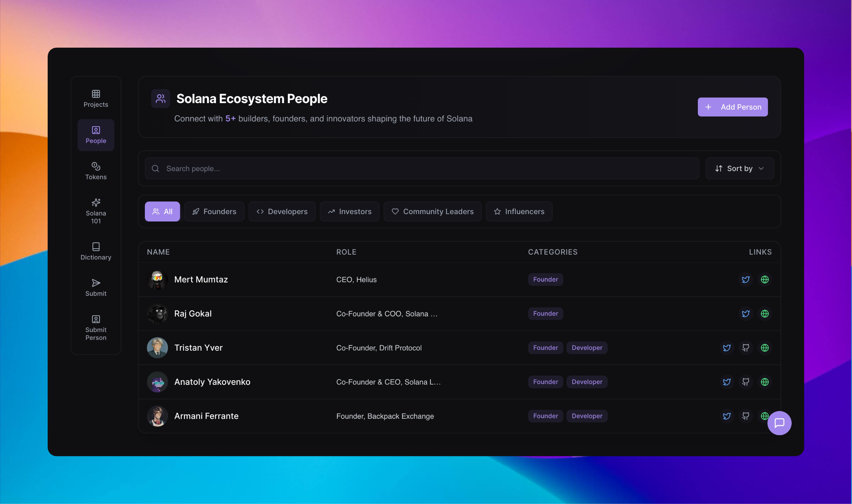
Task: Click Founder tag in Raj Gokal row
Action: pos(546,314)
